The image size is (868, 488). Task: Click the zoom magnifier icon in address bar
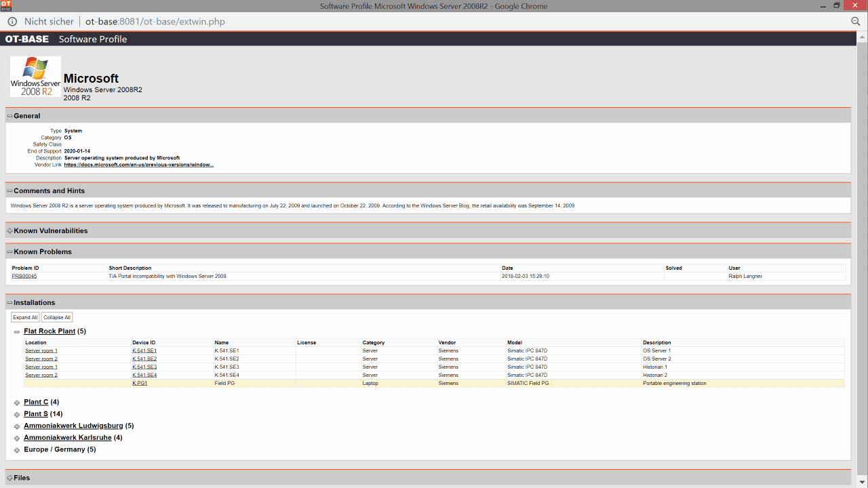[856, 22]
